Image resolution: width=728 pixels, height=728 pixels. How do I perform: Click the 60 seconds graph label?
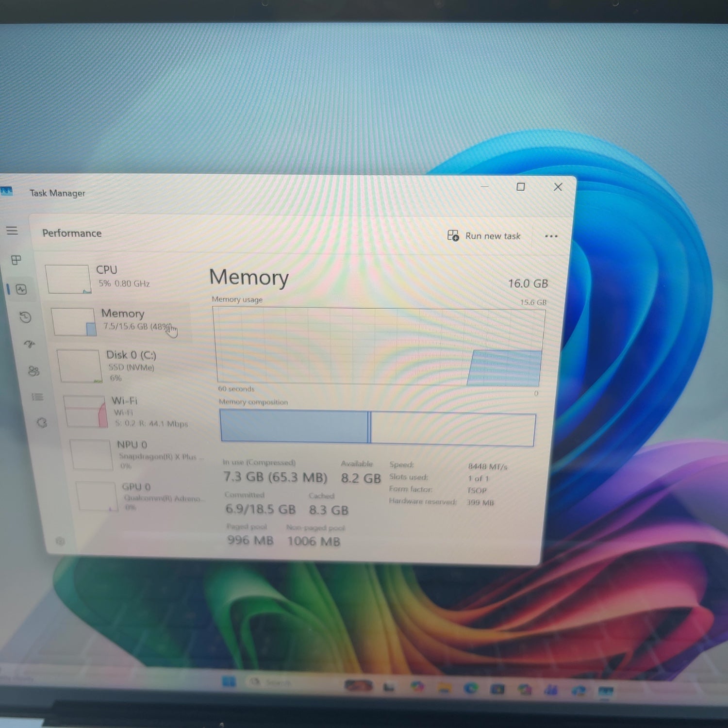coord(236,389)
